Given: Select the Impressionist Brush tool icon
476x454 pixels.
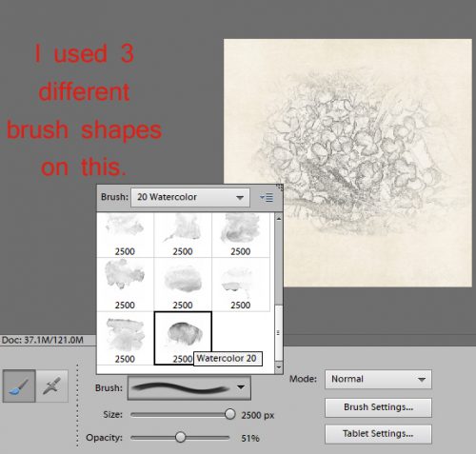Looking at the screenshot, I should [52, 385].
